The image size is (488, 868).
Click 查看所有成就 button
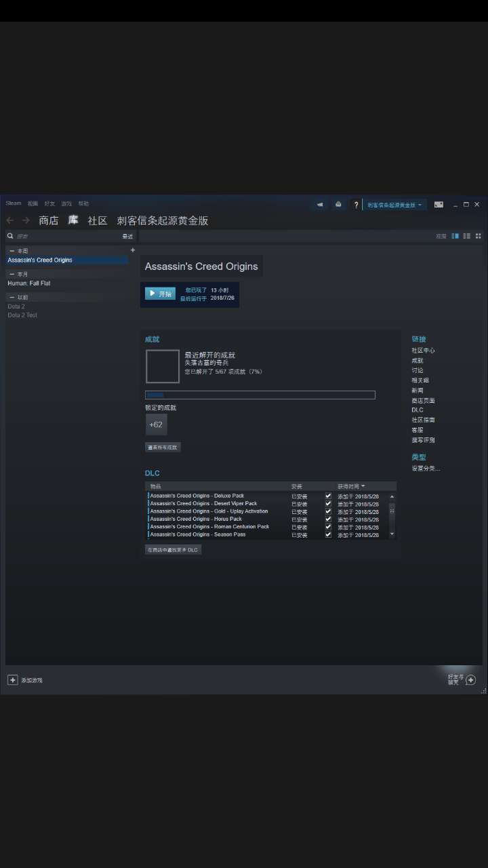pyautogui.click(x=163, y=448)
